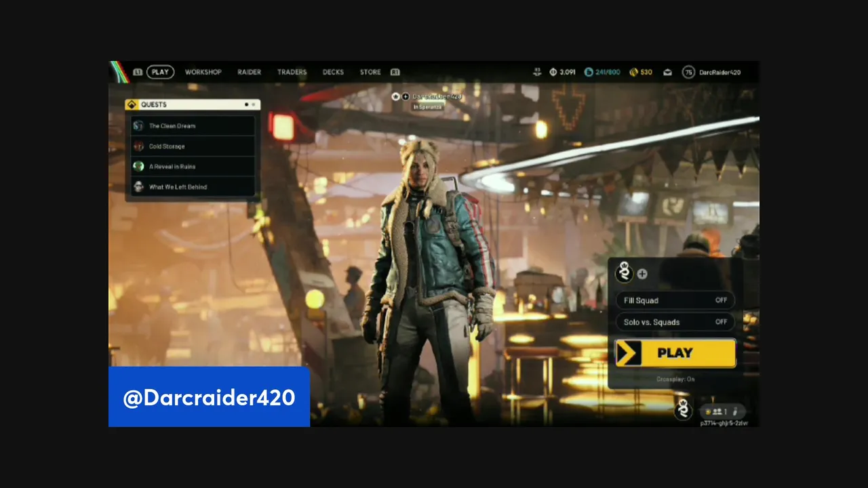This screenshot has height=488, width=868.
Task: Click the level 75 badge circle
Action: point(688,72)
